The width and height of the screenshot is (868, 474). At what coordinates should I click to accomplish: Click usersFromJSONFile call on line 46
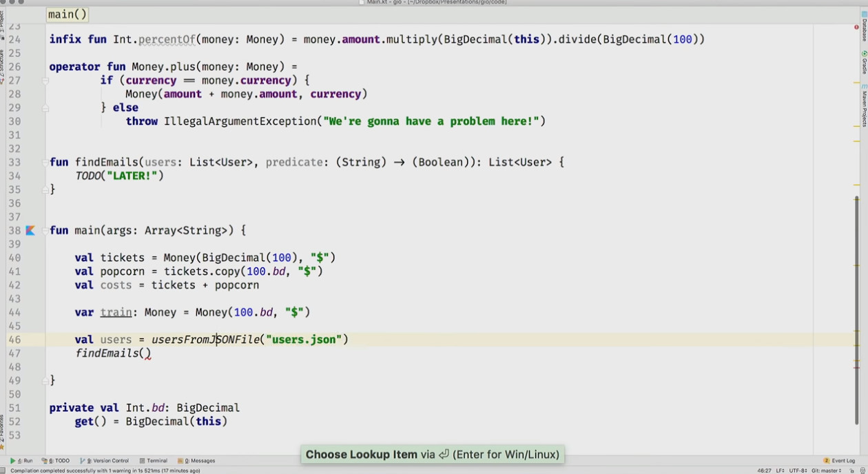[x=205, y=340]
